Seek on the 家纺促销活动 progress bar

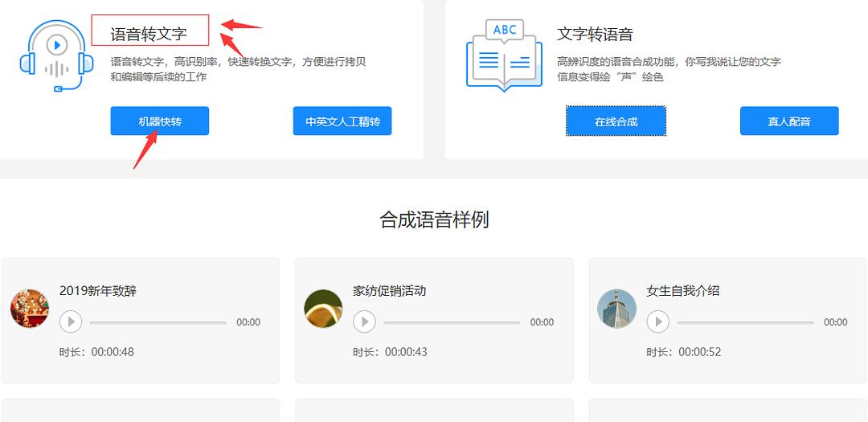[x=452, y=322]
